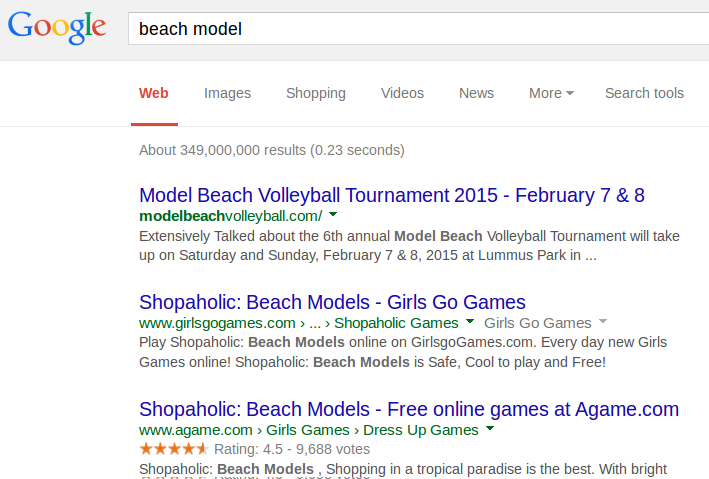Open Model Beach Volleyball Tournament 2015 result
Image resolution: width=709 pixels, height=479 pixels.
pyautogui.click(x=392, y=194)
